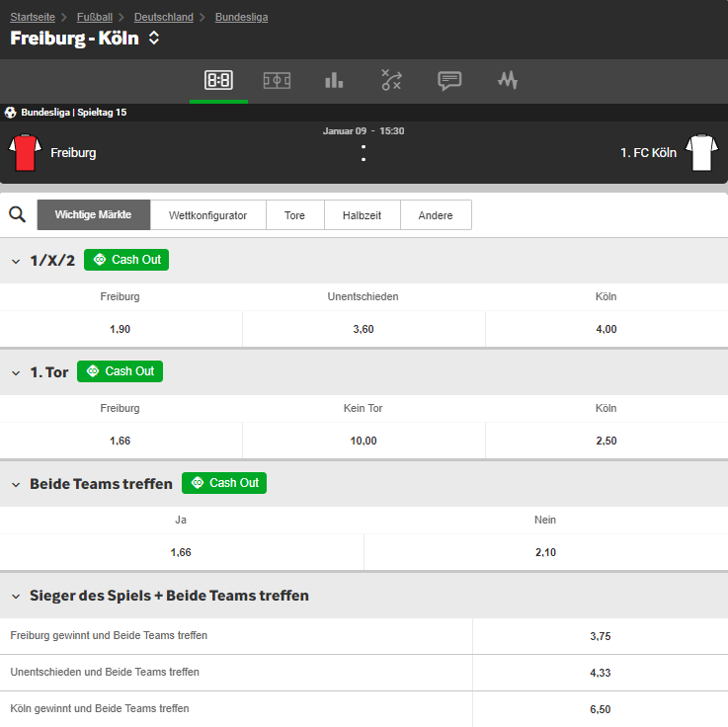Screen dimensions: 728x727
Task: Switch to the Tore tab
Action: point(294,215)
